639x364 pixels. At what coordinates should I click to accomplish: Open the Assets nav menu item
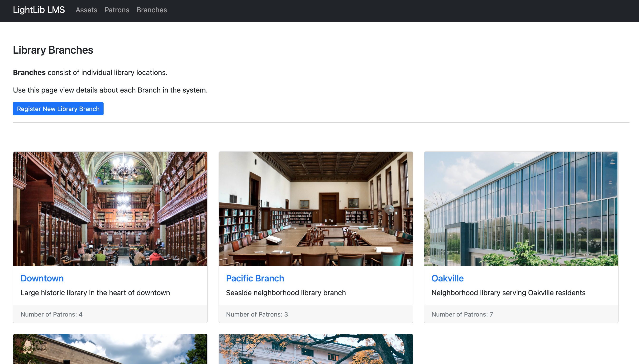pyautogui.click(x=86, y=10)
